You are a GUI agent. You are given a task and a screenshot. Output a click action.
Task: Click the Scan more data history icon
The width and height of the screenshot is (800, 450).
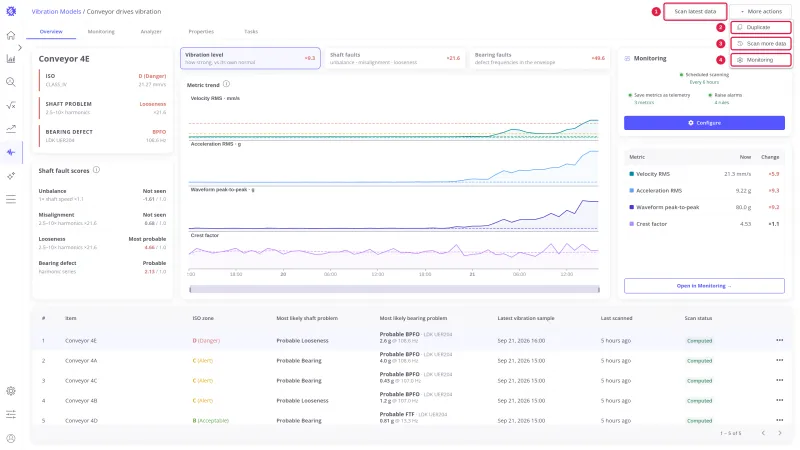pos(740,43)
